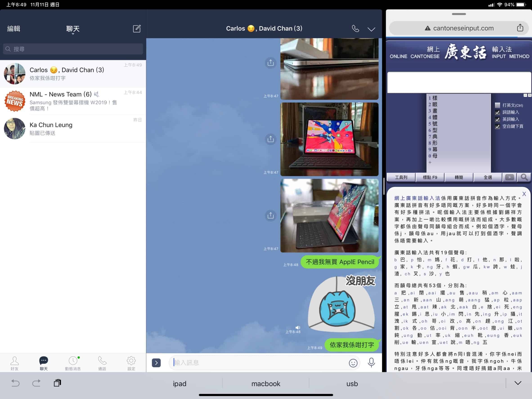The image size is (532, 399).
Task: Select candidate 6 型
Action: pos(433,130)
